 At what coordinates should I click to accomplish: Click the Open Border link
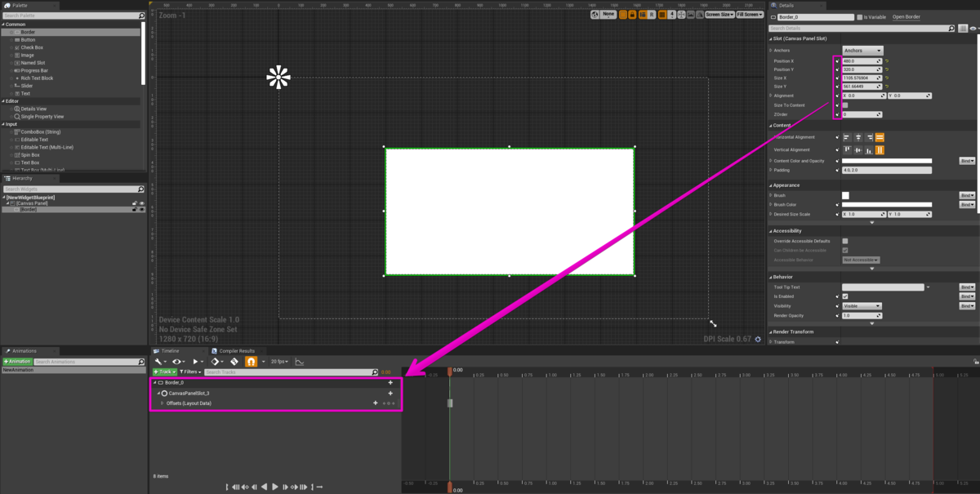pyautogui.click(x=906, y=16)
